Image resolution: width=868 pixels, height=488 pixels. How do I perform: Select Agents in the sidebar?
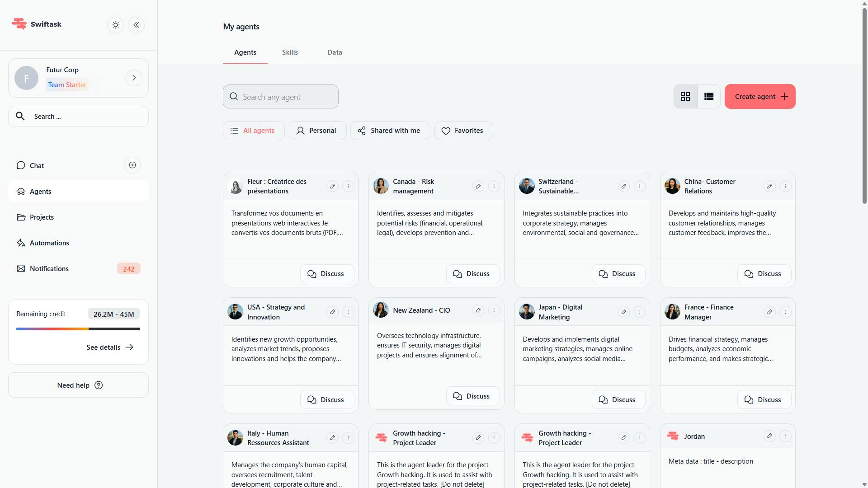click(40, 191)
